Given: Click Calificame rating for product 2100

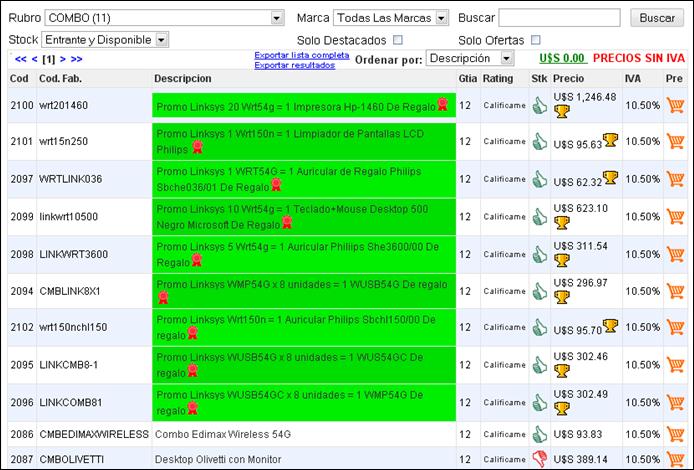Looking at the screenshot, I should pos(504,105).
